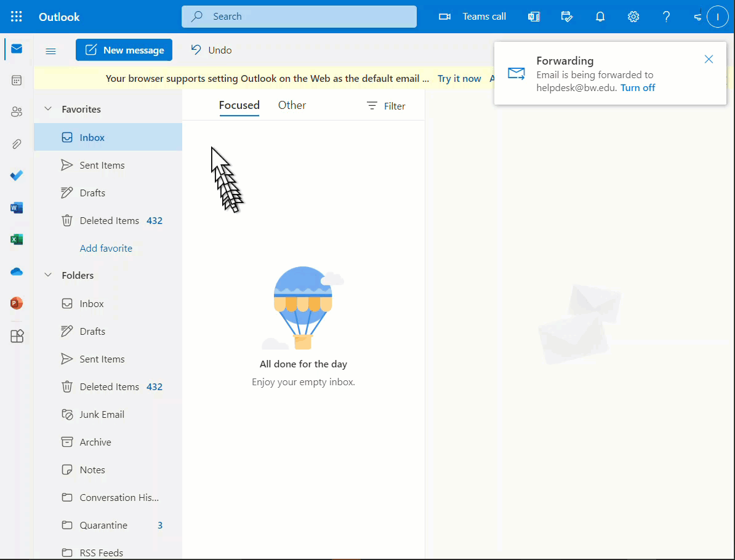Switch to the Focused tab
735x560 pixels.
tap(239, 105)
